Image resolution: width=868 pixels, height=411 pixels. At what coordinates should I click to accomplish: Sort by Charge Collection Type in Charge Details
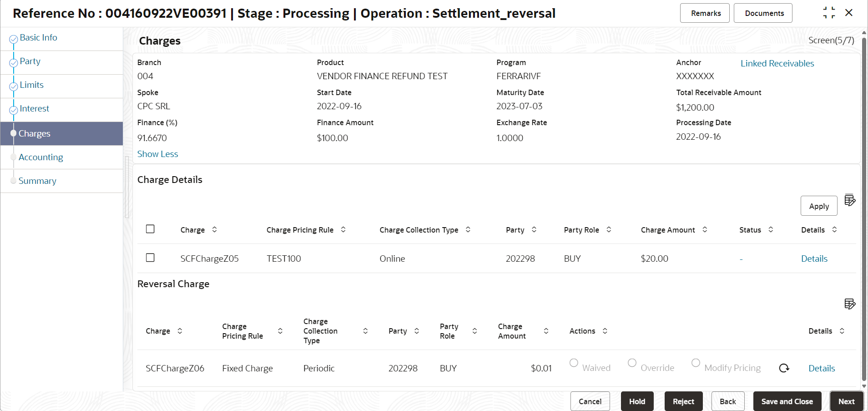(468, 230)
